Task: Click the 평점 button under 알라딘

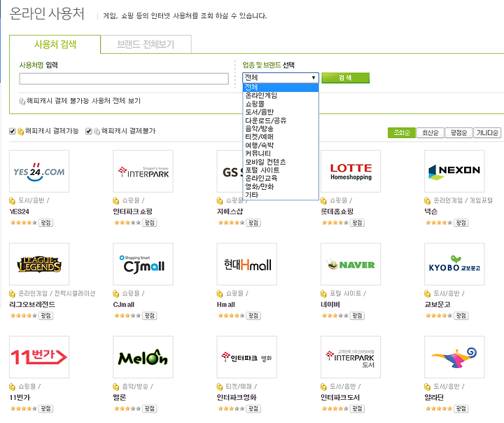Action: 461,408
